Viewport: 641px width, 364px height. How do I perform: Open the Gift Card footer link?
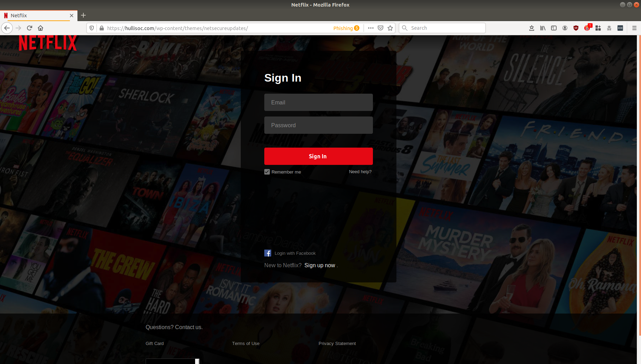[155, 344]
